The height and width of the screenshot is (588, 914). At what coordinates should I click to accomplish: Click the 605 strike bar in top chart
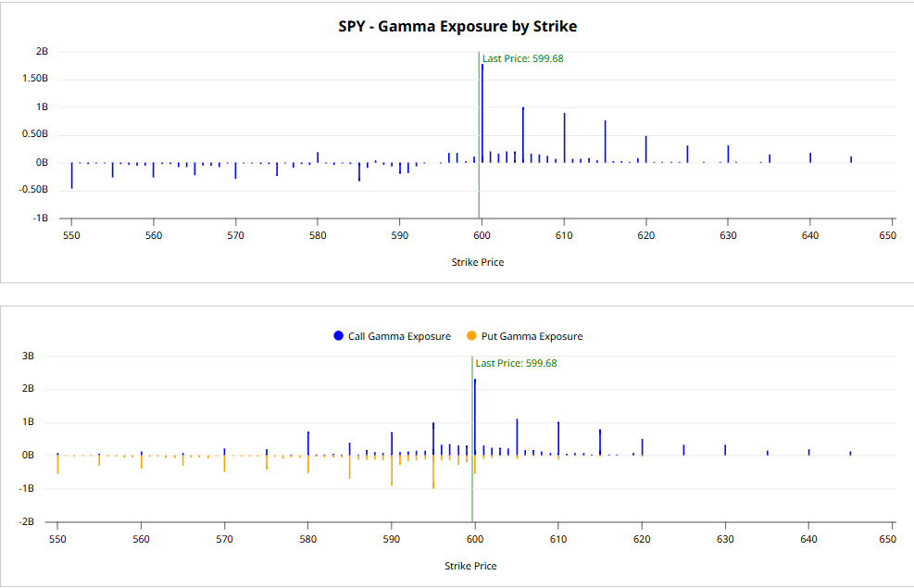523,134
